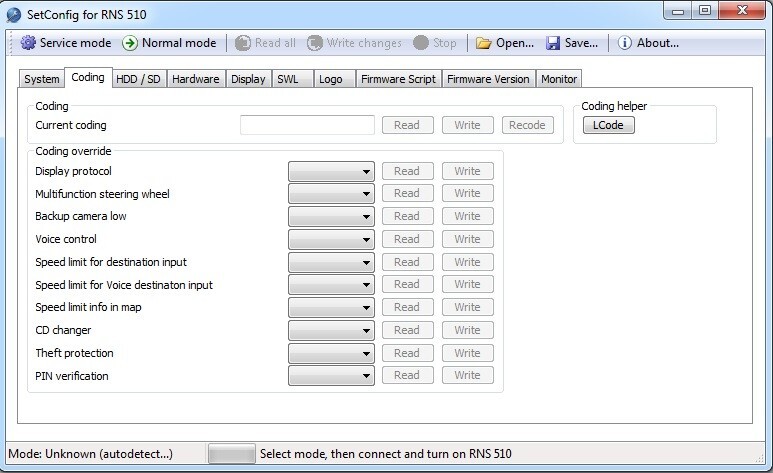Read the Theft protection setting
Image resolution: width=773 pixels, height=473 pixels.
tap(407, 353)
